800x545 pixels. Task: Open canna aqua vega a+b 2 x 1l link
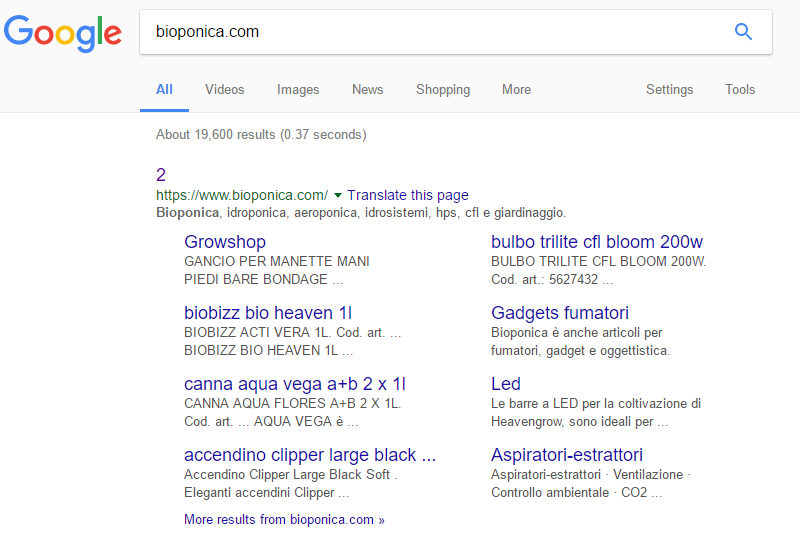(295, 383)
